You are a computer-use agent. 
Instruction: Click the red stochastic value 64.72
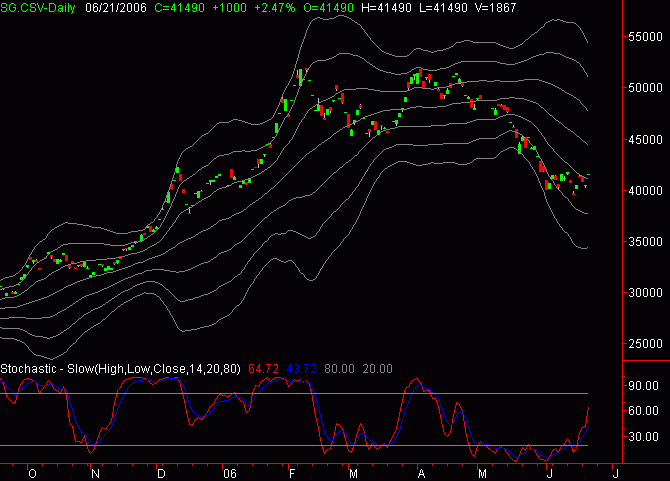pos(263,369)
